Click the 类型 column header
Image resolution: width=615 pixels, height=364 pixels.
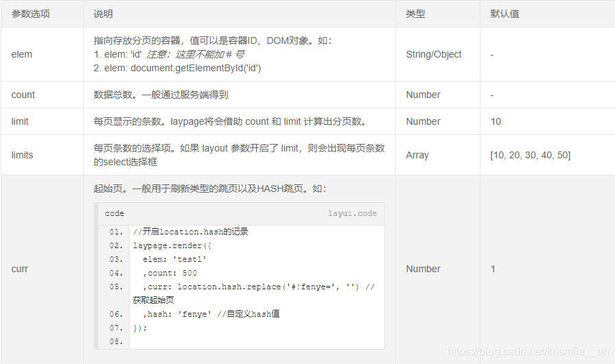tap(415, 14)
